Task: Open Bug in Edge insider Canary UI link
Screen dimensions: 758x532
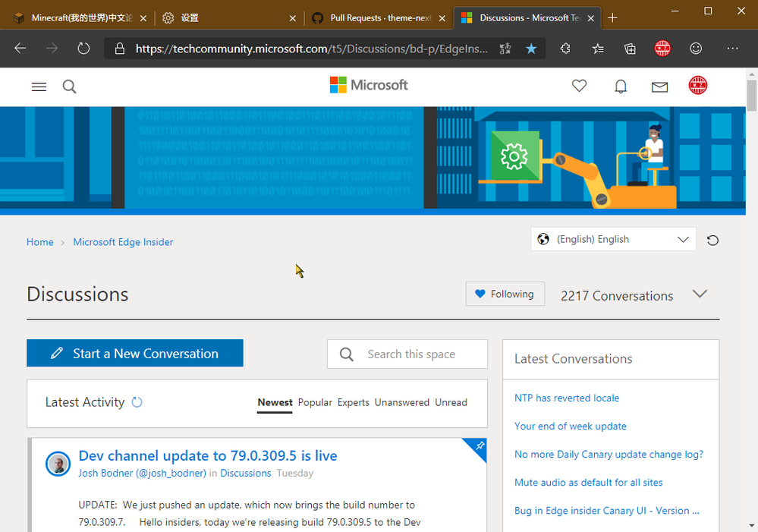Action: tap(607, 510)
